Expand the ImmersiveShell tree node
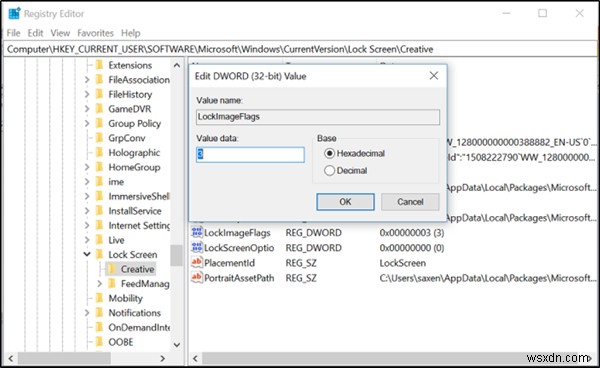The width and height of the screenshot is (600, 368). click(x=87, y=196)
